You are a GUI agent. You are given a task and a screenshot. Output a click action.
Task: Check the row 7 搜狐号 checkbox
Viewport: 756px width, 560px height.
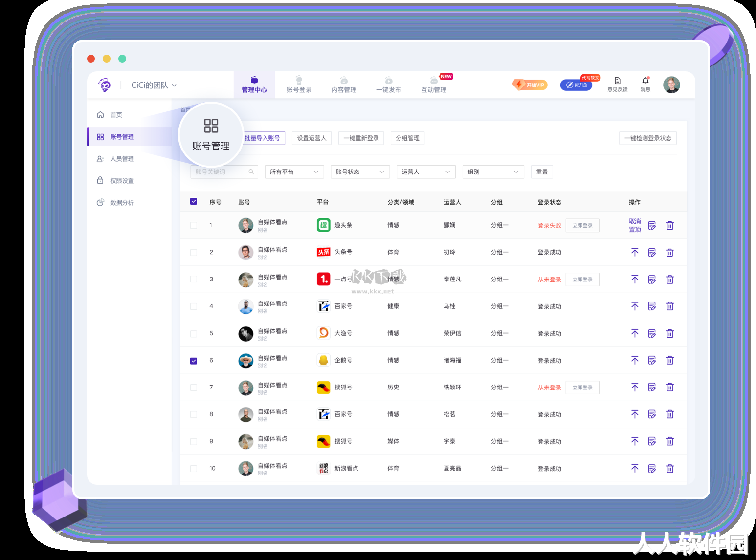tap(194, 388)
